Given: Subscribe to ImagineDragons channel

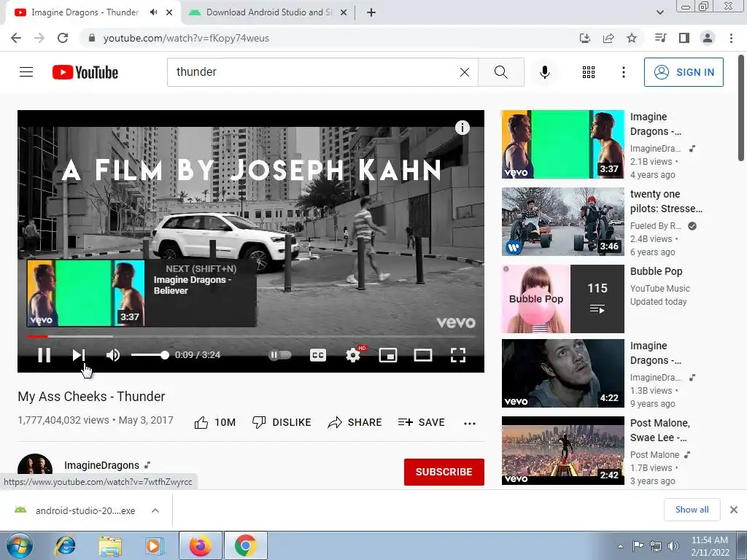Looking at the screenshot, I should coord(444,472).
